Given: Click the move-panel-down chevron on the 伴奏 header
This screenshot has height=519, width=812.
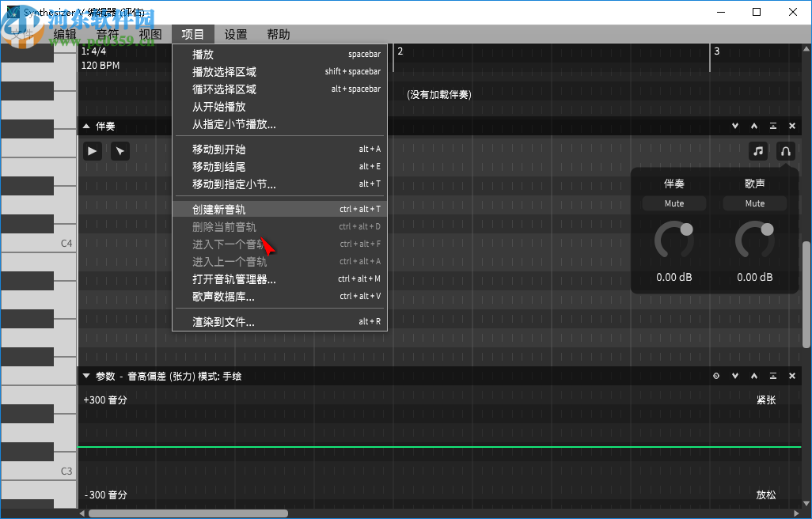Looking at the screenshot, I should point(734,125).
